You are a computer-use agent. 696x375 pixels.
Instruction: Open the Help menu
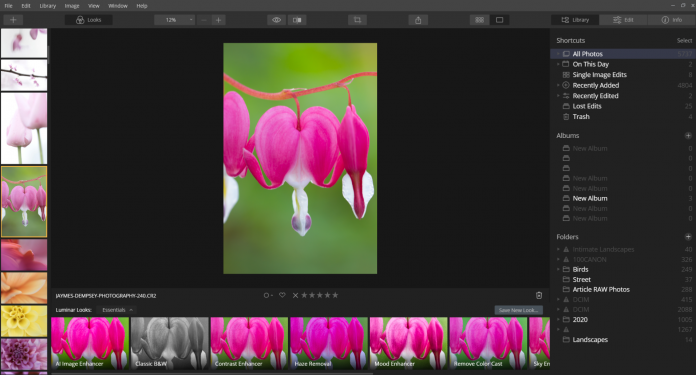(142, 6)
